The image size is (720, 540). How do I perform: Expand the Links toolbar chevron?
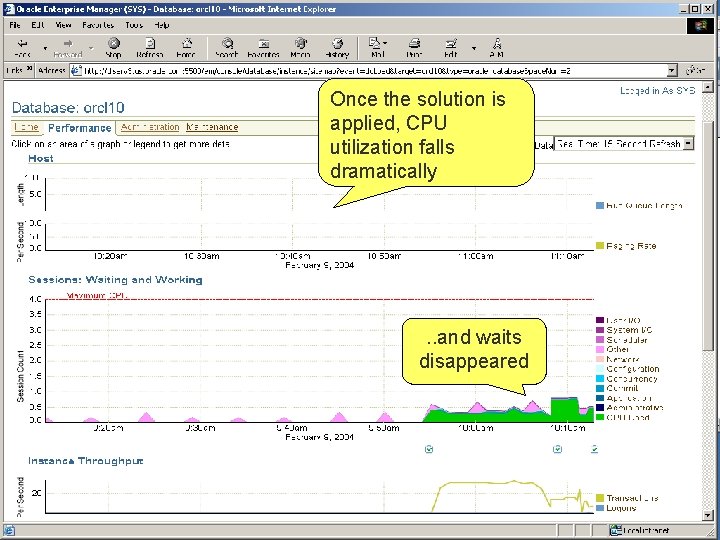tap(29, 69)
